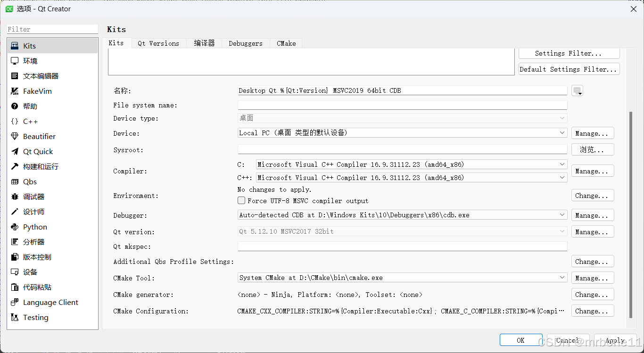
Task: Click 浏览... button for Sysroot
Action: (593, 149)
